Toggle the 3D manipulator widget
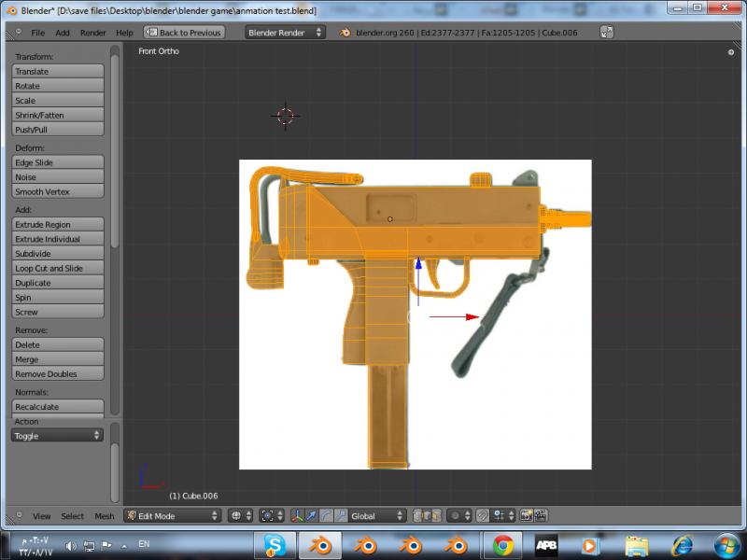This screenshot has width=747, height=560. pos(297,515)
